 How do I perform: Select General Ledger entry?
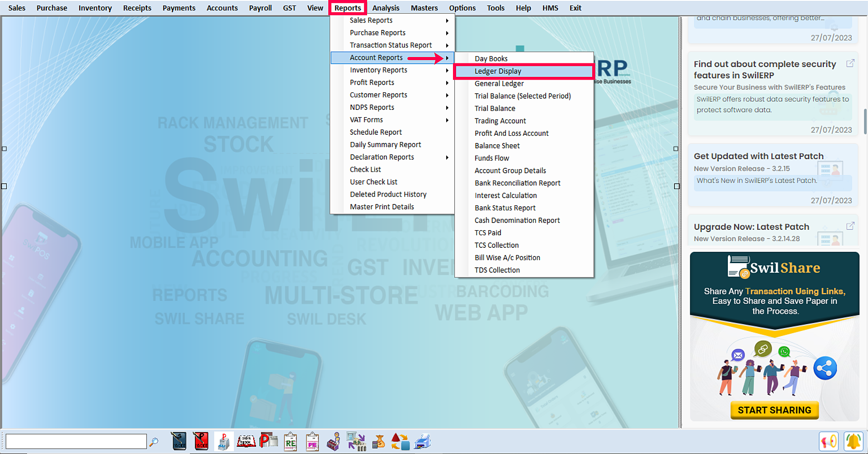coord(524,84)
